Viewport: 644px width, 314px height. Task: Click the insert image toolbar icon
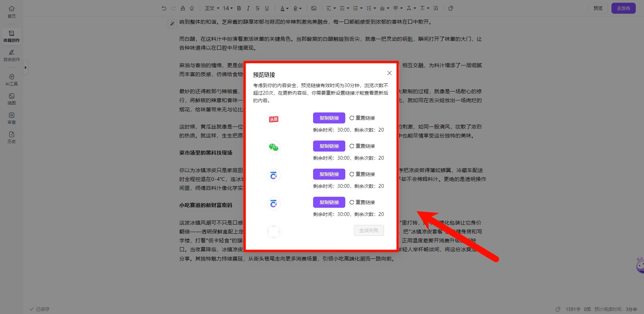click(314, 8)
